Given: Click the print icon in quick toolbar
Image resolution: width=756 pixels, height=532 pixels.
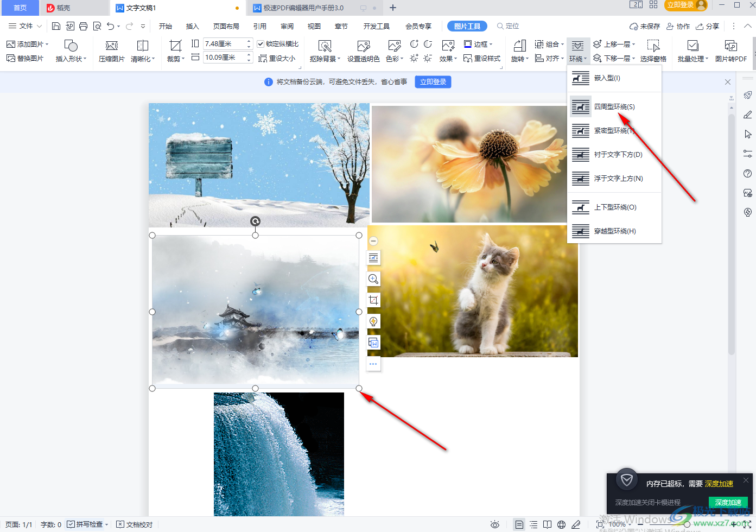Looking at the screenshot, I should (x=83, y=26).
